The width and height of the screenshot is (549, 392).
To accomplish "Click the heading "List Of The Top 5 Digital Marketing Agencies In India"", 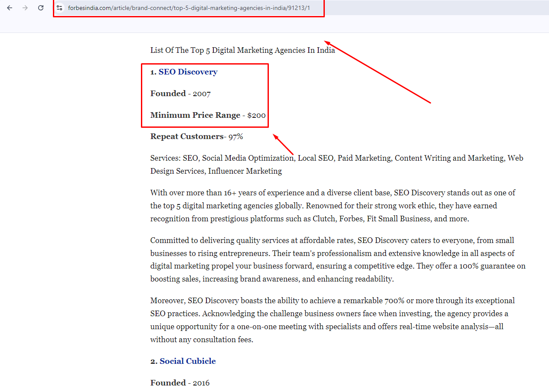I will click(x=243, y=50).
